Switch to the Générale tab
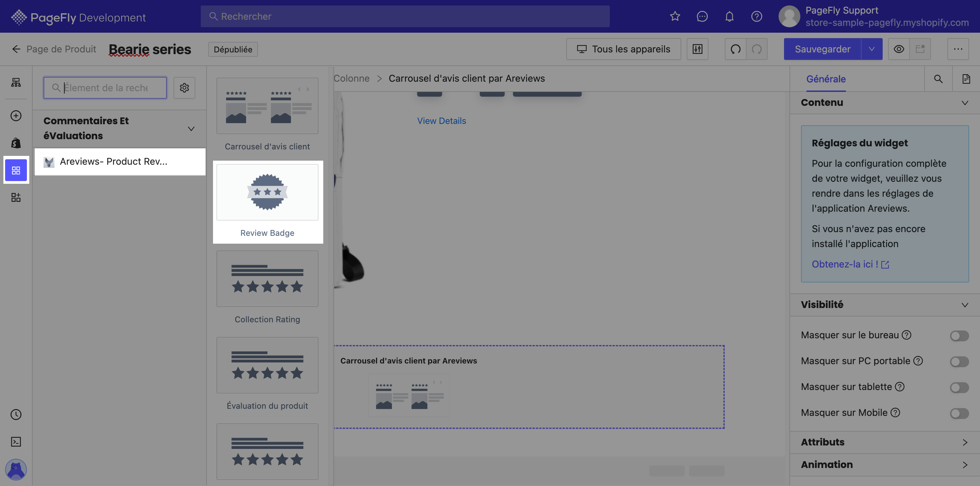 coord(826,79)
